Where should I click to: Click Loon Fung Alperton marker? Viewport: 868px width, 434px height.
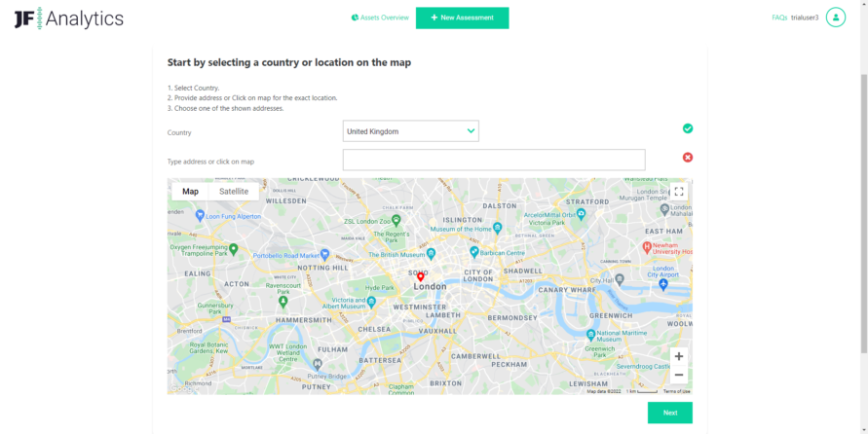pyautogui.click(x=200, y=215)
